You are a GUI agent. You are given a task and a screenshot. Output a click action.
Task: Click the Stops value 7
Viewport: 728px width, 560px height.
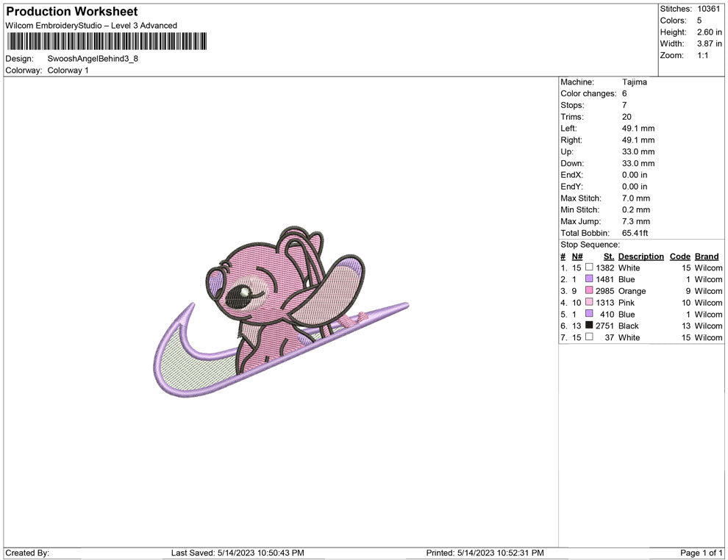point(624,105)
